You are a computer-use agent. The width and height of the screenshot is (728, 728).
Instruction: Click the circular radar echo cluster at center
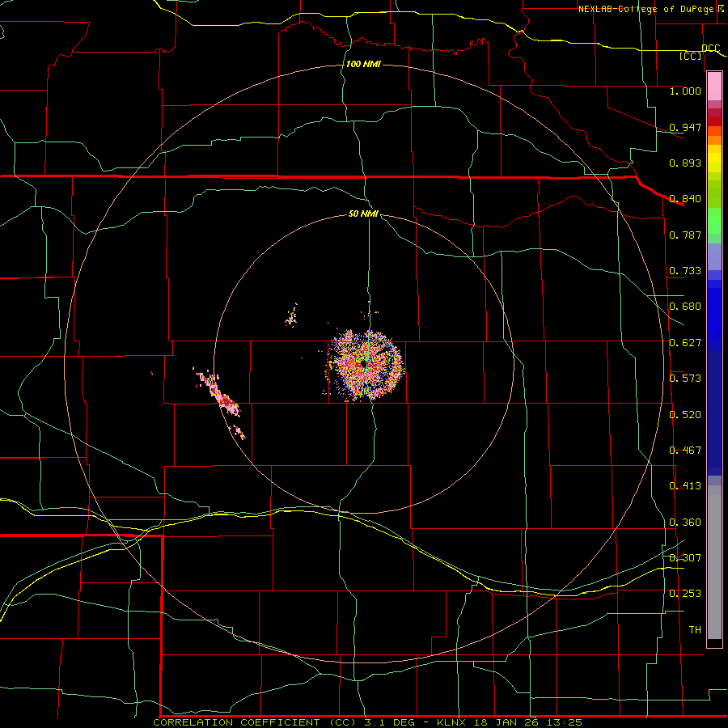pyautogui.click(x=365, y=366)
